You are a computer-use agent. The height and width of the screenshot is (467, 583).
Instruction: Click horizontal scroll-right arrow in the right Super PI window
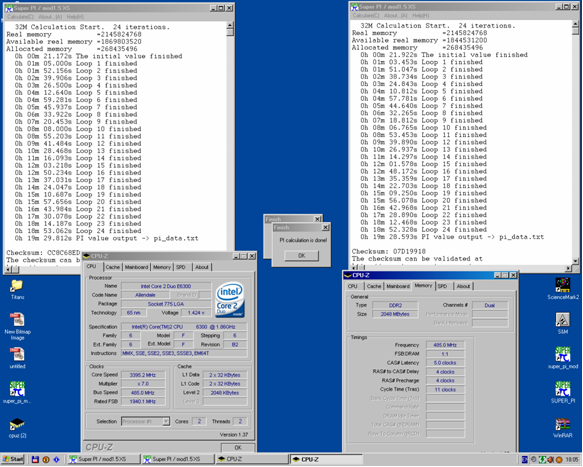(x=568, y=268)
